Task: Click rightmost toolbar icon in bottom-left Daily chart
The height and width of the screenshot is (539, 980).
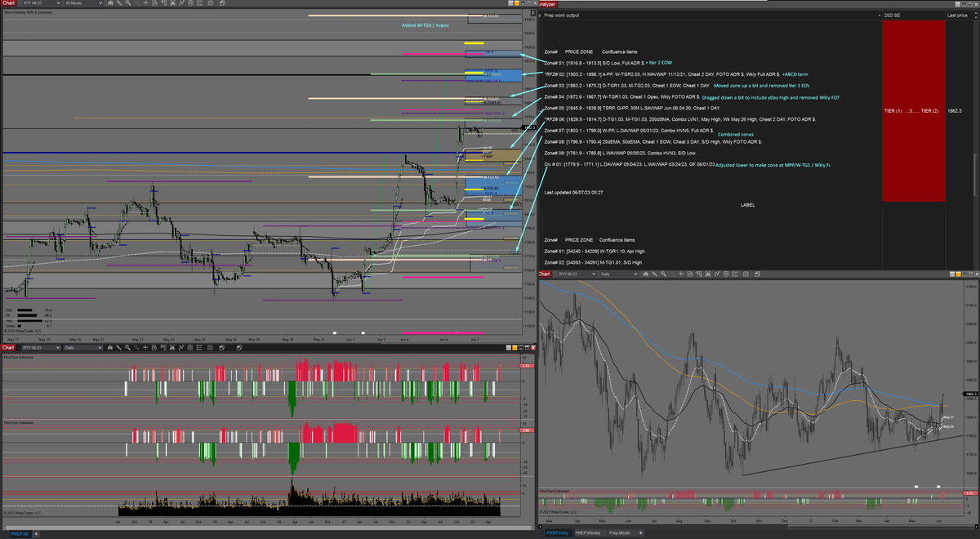Action: pos(239,348)
